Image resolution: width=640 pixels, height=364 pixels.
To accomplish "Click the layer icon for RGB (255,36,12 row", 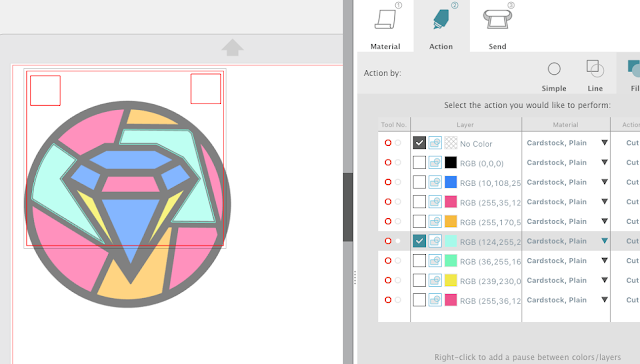I will point(435,300).
